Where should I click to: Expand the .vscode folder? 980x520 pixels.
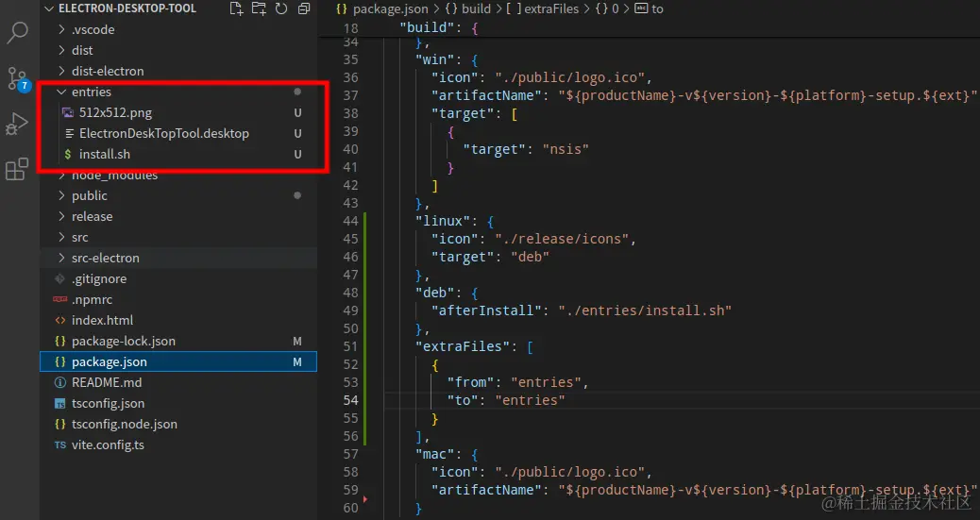[178, 29]
